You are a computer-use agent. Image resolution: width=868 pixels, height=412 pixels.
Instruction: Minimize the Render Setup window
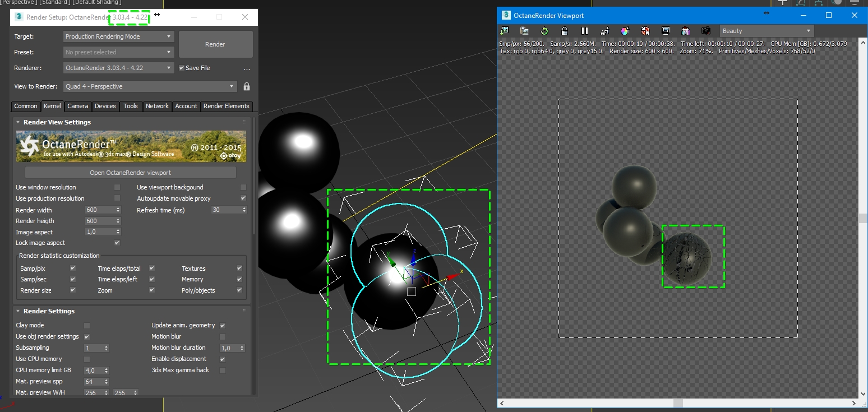[x=194, y=17]
